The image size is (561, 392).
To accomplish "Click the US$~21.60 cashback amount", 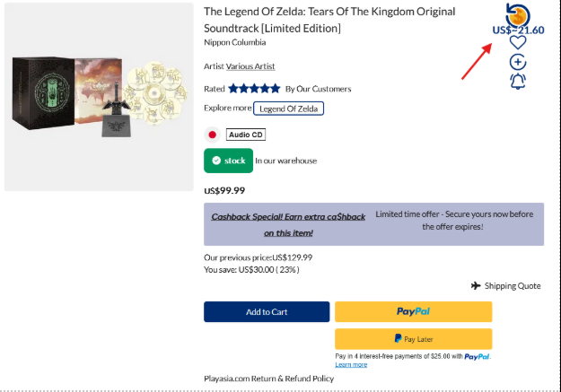I will (x=518, y=30).
